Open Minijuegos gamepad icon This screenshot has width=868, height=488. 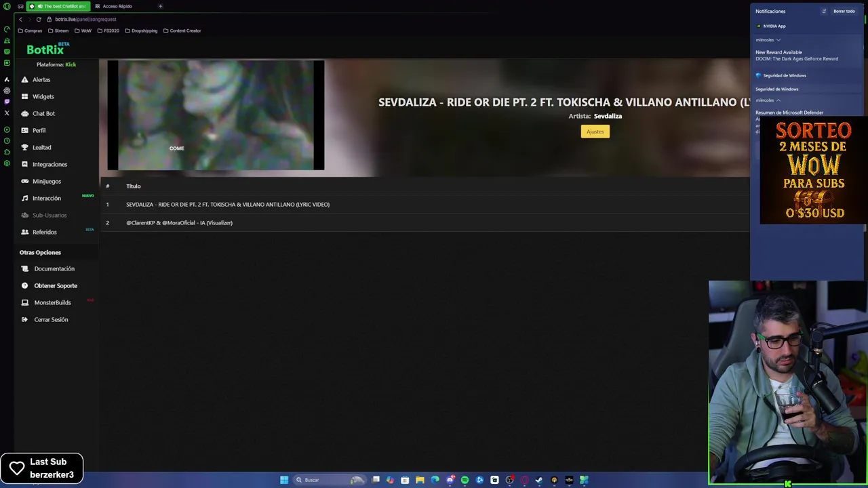tap(25, 181)
